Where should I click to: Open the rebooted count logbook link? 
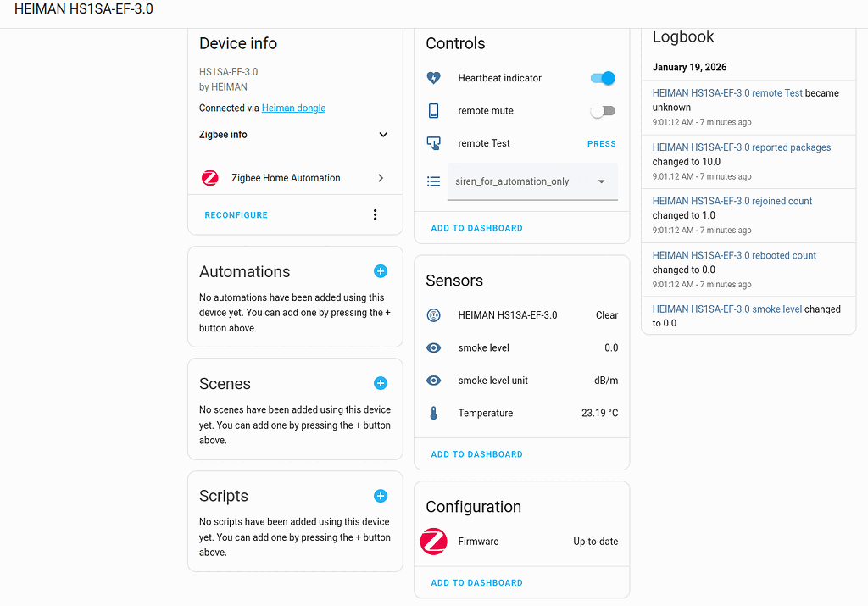[734, 255]
